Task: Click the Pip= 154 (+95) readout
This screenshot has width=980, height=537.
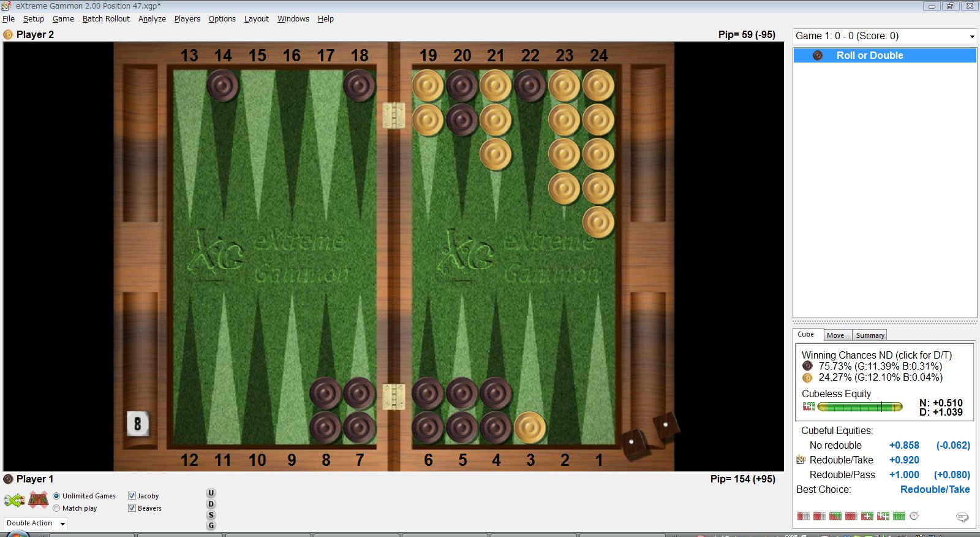Action: point(742,479)
